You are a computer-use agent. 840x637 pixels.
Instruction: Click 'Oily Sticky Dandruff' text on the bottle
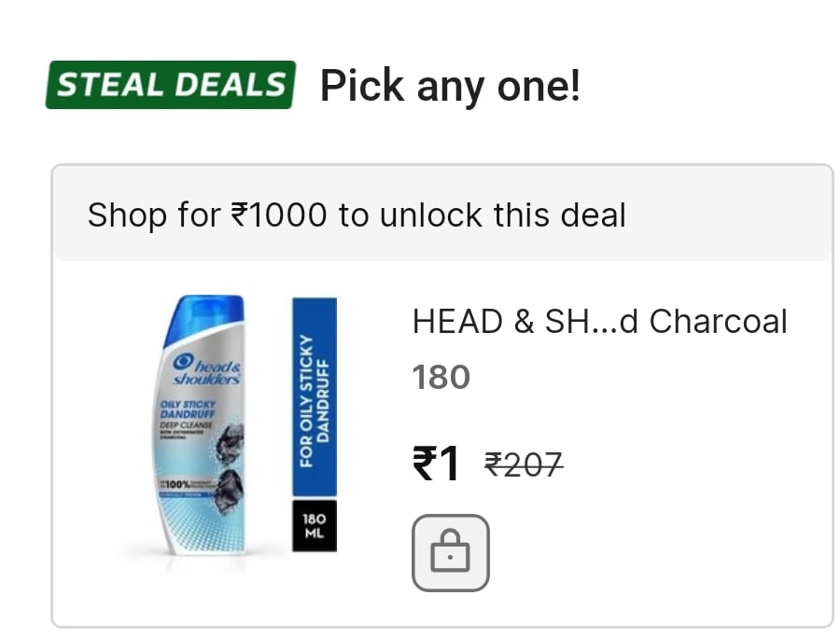188,409
